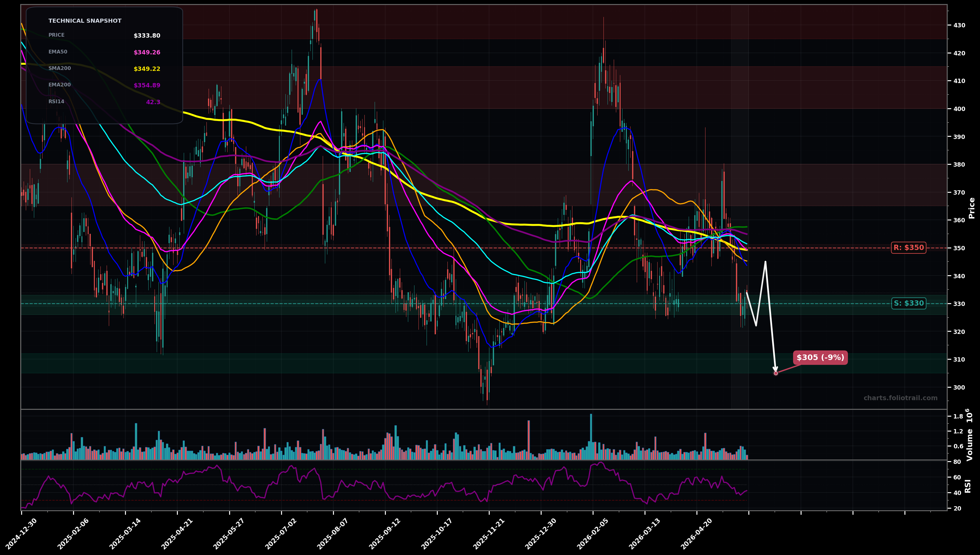980x555 pixels.
Task: Click the R: $350 resistance label
Action: [x=909, y=248]
